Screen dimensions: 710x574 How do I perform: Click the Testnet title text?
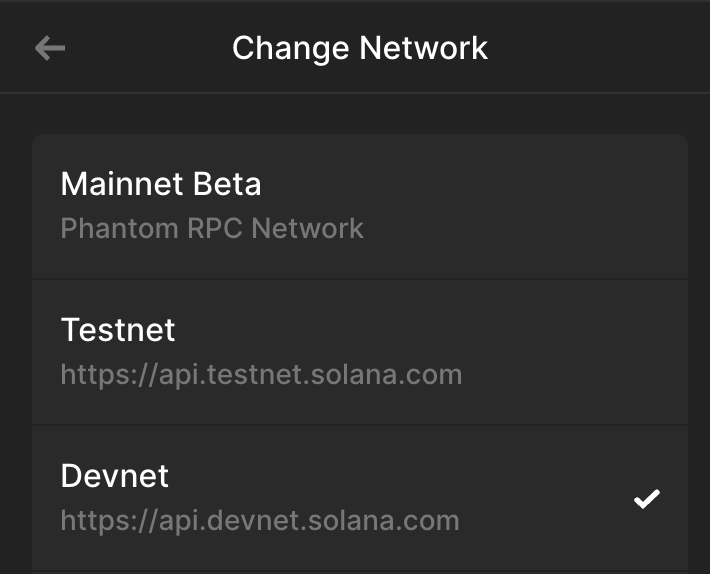coord(118,330)
